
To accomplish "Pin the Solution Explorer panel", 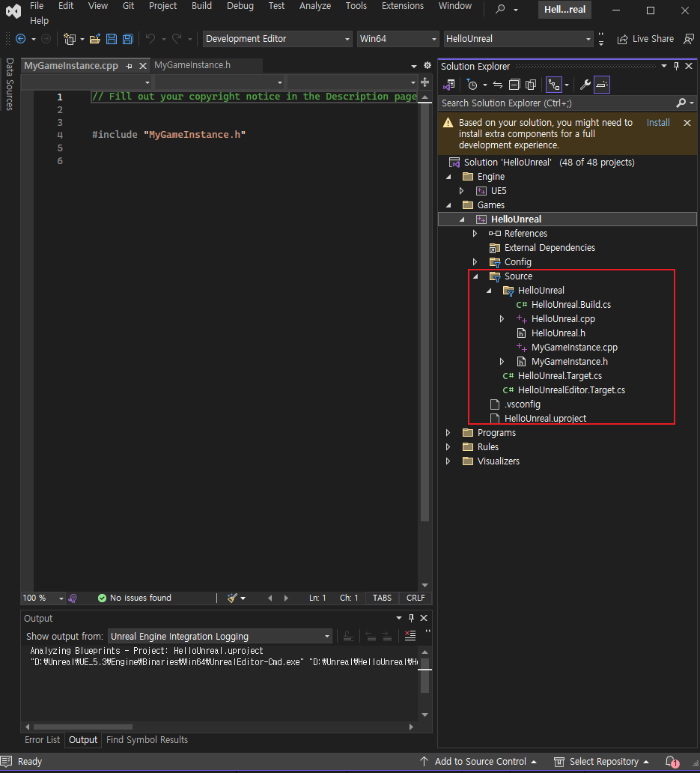I will [676, 66].
